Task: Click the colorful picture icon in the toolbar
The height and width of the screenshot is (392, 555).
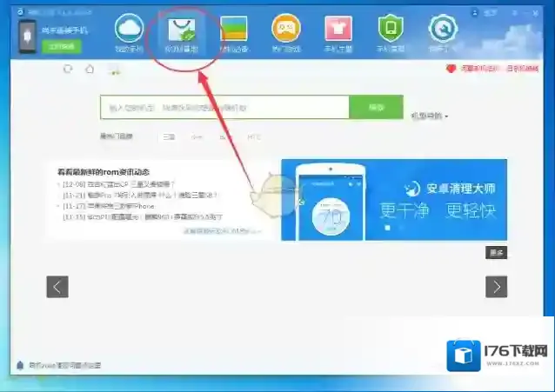Action: [234, 30]
